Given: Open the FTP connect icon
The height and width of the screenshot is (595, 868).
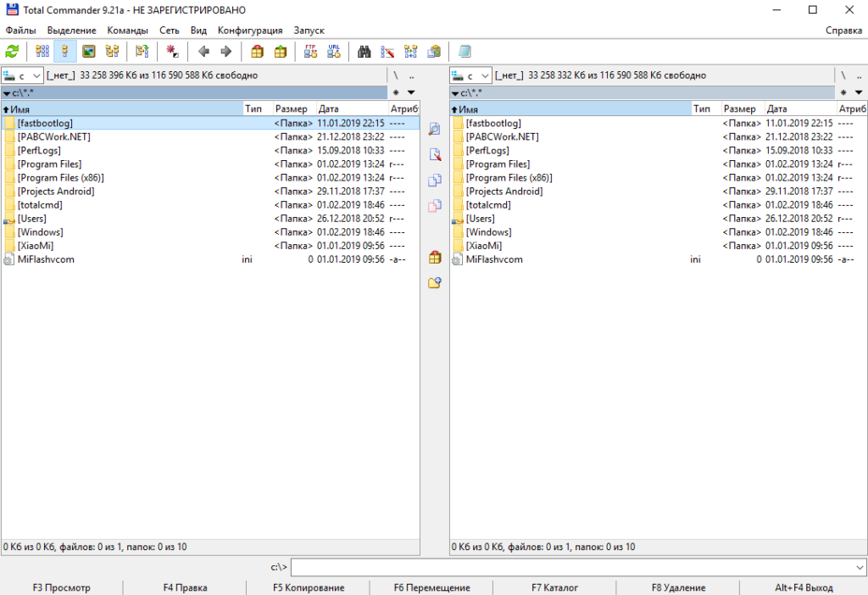Looking at the screenshot, I should [310, 52].
